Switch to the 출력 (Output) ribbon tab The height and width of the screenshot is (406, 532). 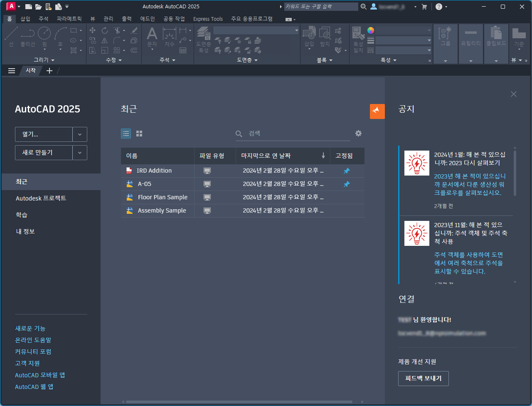tap(127, 19)
